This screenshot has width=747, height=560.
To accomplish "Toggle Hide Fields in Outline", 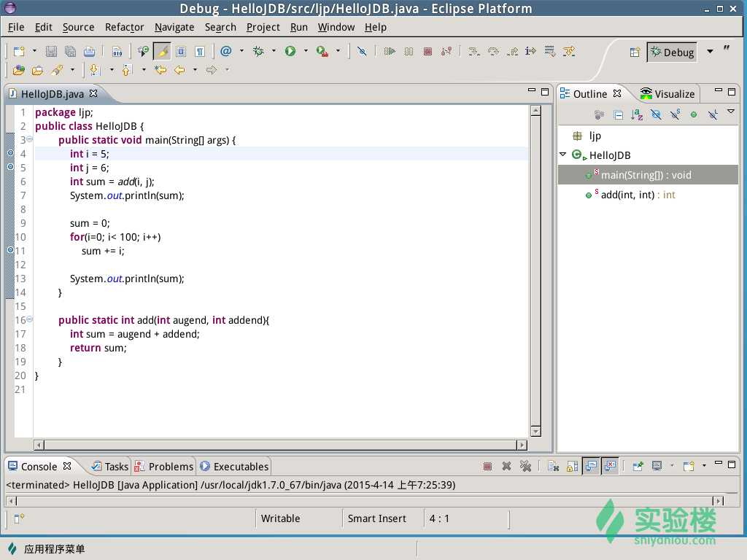I will point(656,114).
